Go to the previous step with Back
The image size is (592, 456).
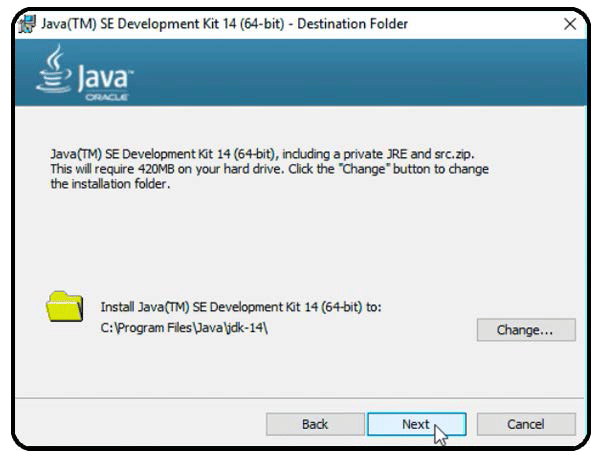point(315,424)
